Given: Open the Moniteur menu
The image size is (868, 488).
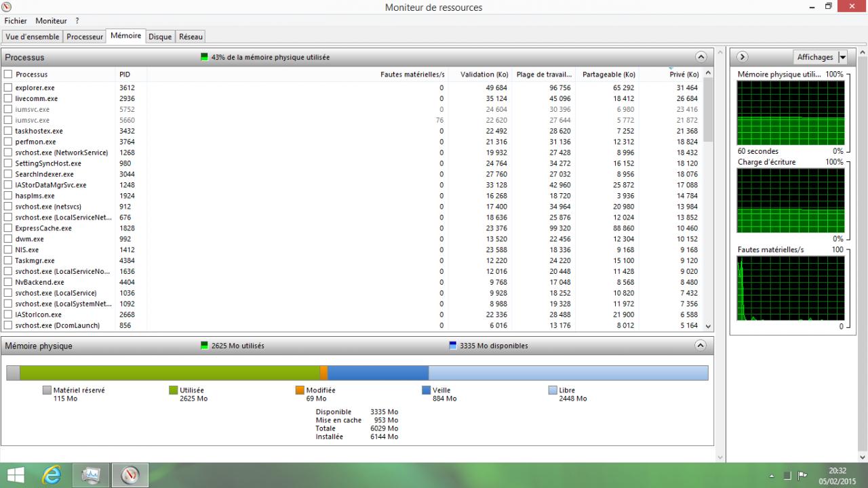Looking at the screenshot, I should click(x=52, y=21).
